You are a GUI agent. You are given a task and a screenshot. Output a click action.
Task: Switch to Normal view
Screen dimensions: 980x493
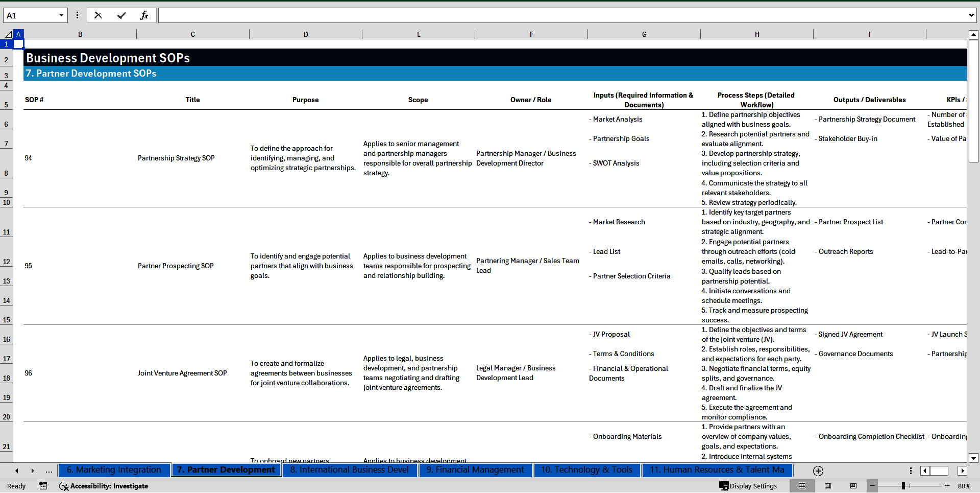(x=802, y=486)
